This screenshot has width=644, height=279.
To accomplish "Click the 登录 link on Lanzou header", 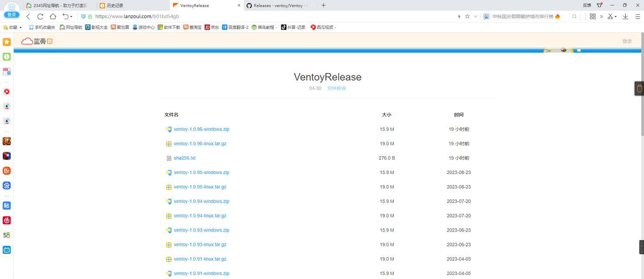I will coord(627,41).
